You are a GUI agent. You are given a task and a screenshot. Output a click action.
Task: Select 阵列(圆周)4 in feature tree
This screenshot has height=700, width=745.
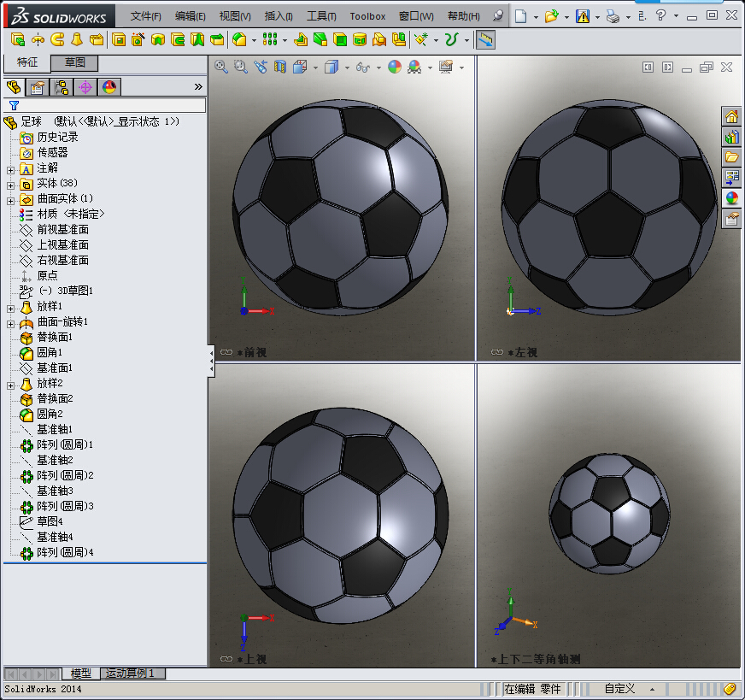pyautogui.click(x=65, y=552)
